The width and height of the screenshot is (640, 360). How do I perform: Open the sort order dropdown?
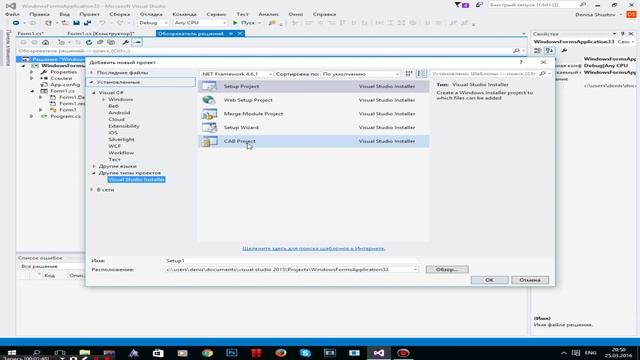(361, 74)
